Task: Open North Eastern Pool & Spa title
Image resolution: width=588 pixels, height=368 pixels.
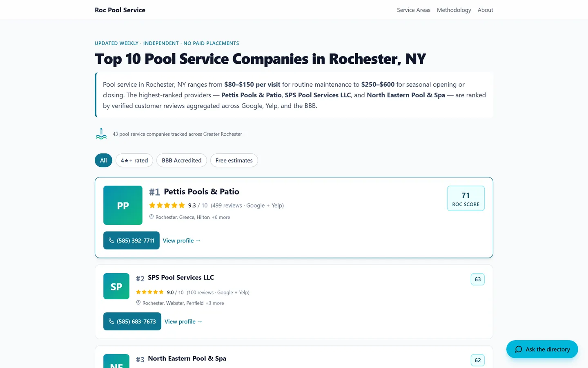Action: pos(187,358)
